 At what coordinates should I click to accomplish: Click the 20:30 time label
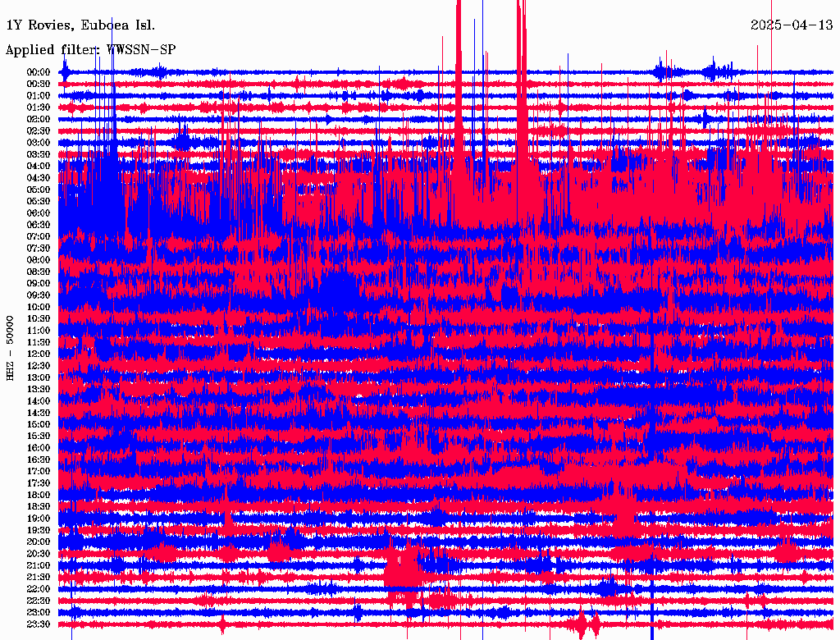point(39,553)
